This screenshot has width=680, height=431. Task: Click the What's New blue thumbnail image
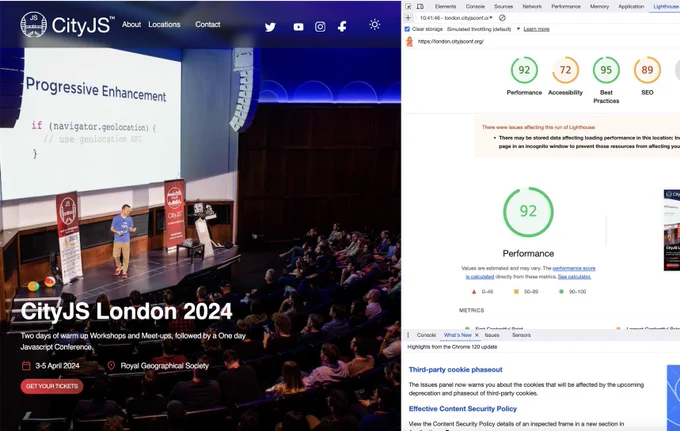point(673,397)
